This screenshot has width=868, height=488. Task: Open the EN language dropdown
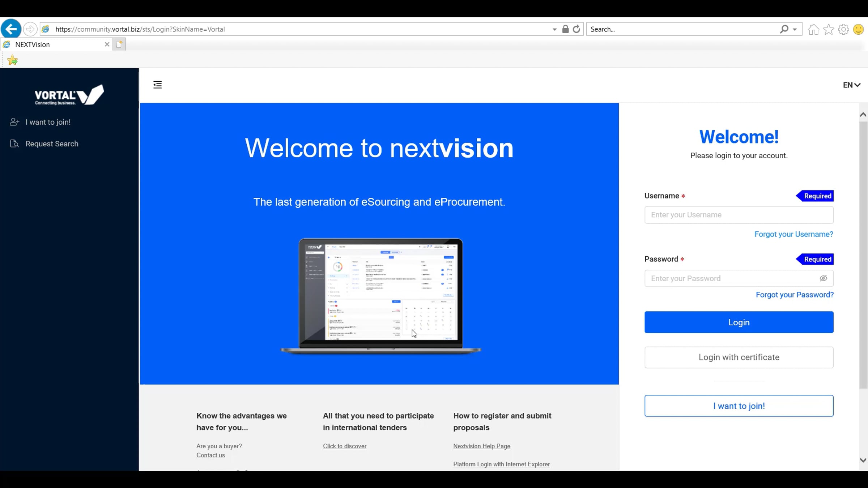852,85
